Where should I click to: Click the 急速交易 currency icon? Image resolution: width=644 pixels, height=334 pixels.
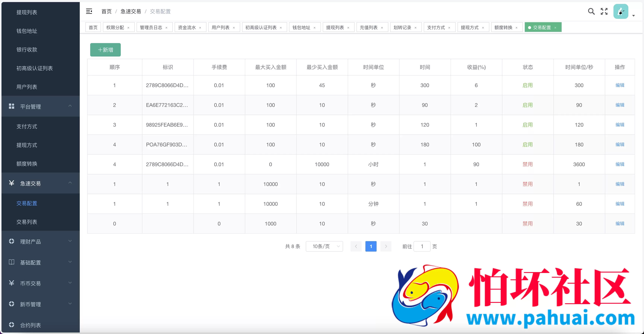tap(11, 183)
